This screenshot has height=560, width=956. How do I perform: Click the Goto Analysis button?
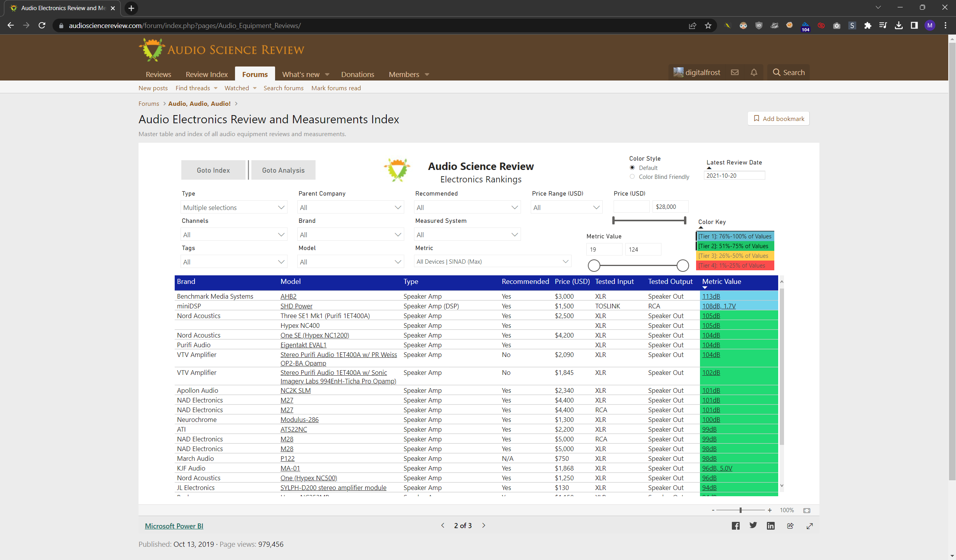[x=283, y=170]
